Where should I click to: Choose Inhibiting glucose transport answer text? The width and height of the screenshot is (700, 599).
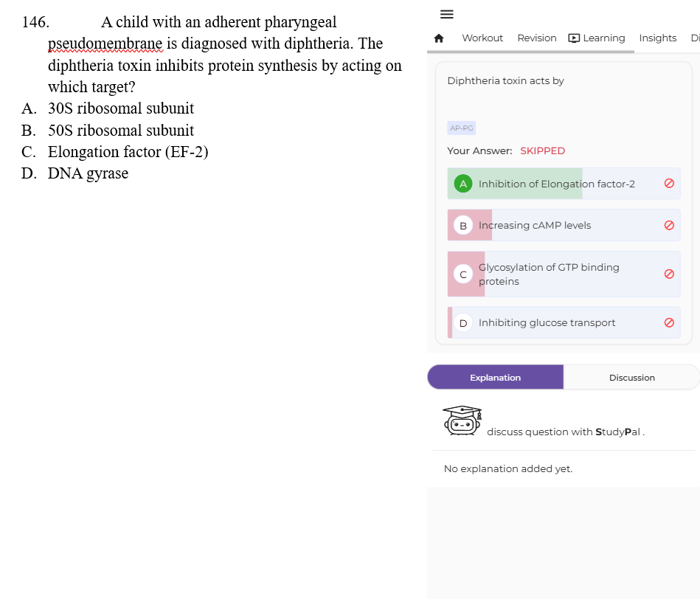pyautogui.click(x=547, y=322)
